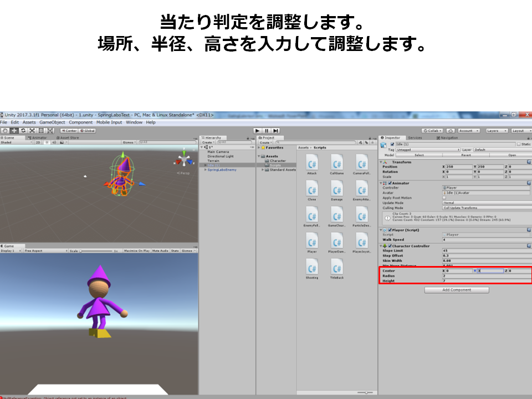Open the scene effects image icon
The height and width of the screenshot is (399, 532).
point(62,142)
